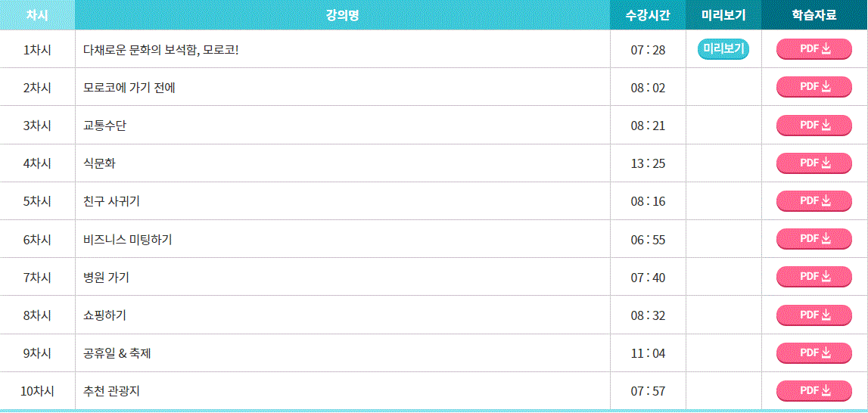The image size is (868, 413).
Task: Download PDF for 식문화 lesson
Action: point(814,163)
